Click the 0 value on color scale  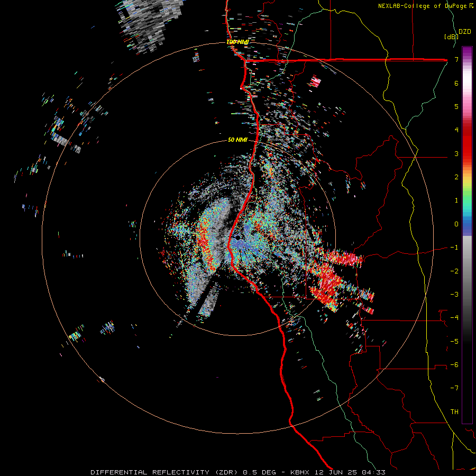[456, 224]
